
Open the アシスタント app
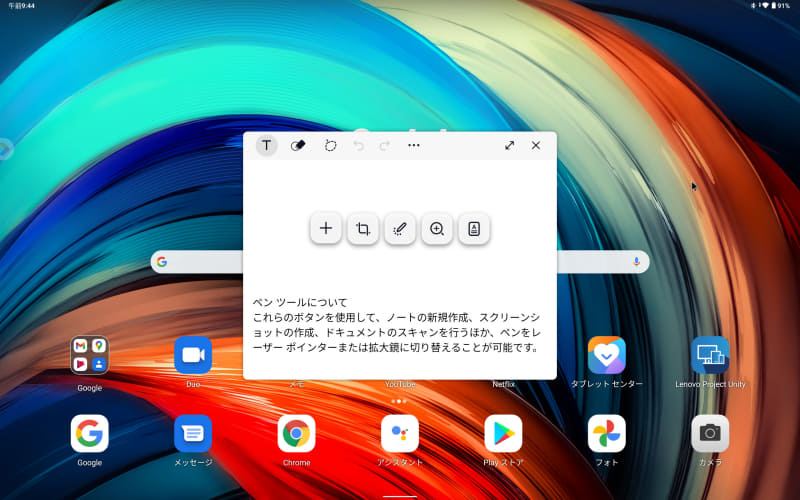pos(400,434)
